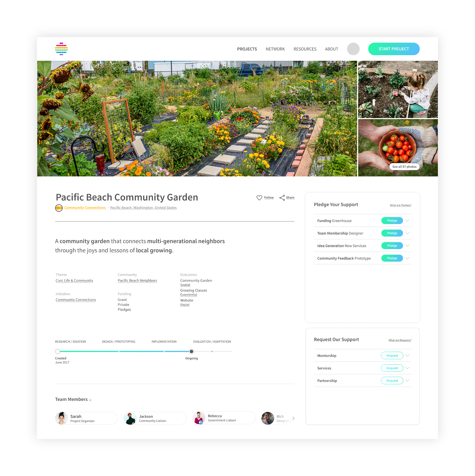Expand the Partnership request row
Screen dimensions: 475x476
[407, 381]
